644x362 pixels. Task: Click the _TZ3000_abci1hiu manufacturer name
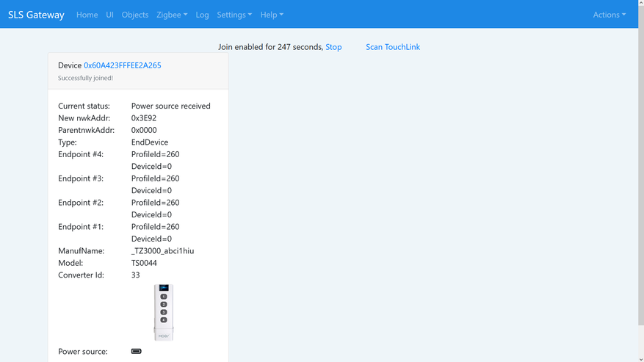pos(162,251)
